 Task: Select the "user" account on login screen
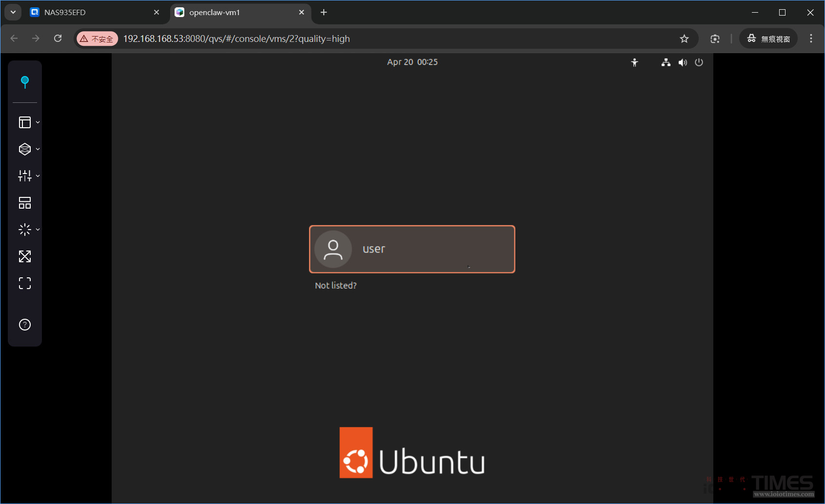point(412,249)
